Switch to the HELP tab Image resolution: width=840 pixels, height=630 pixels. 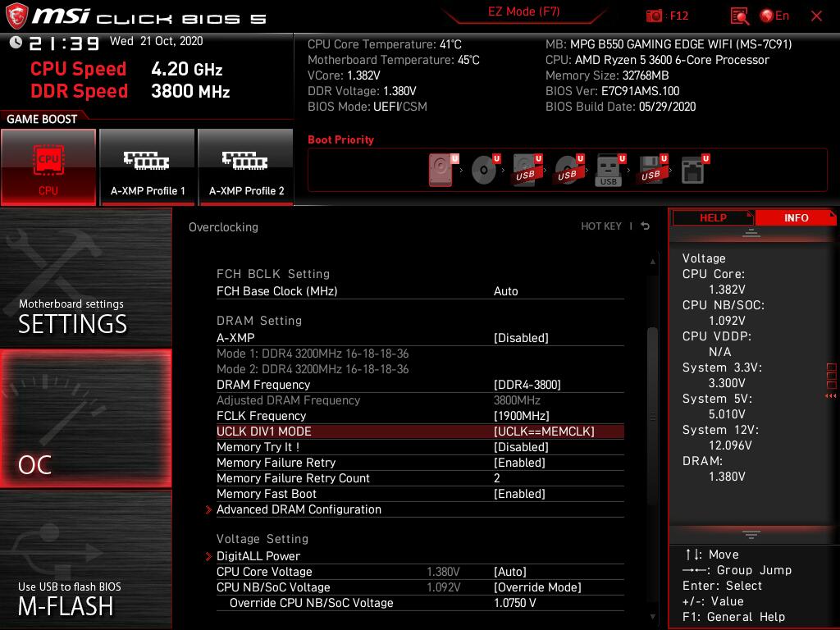[713, 217]
